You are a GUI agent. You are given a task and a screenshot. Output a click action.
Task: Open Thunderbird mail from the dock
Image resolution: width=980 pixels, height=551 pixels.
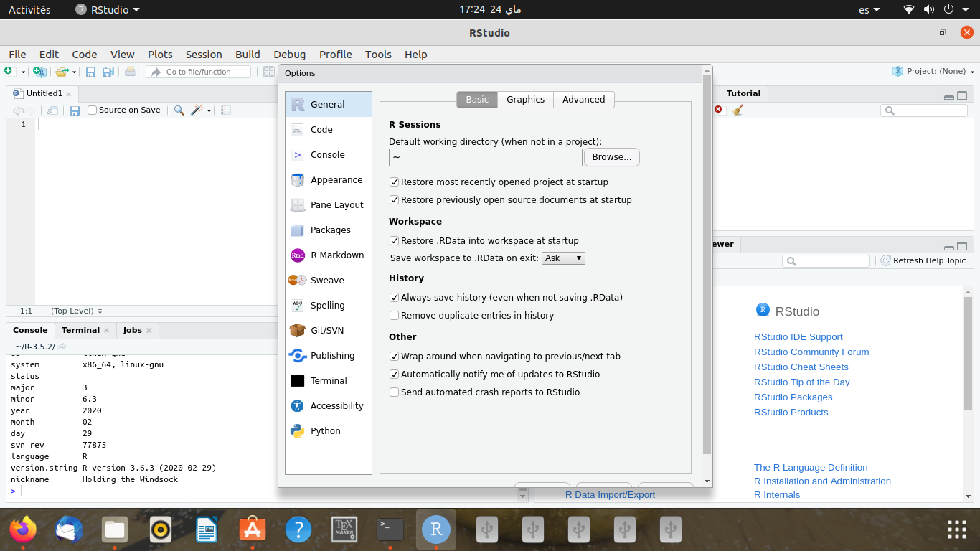(69, 530)
